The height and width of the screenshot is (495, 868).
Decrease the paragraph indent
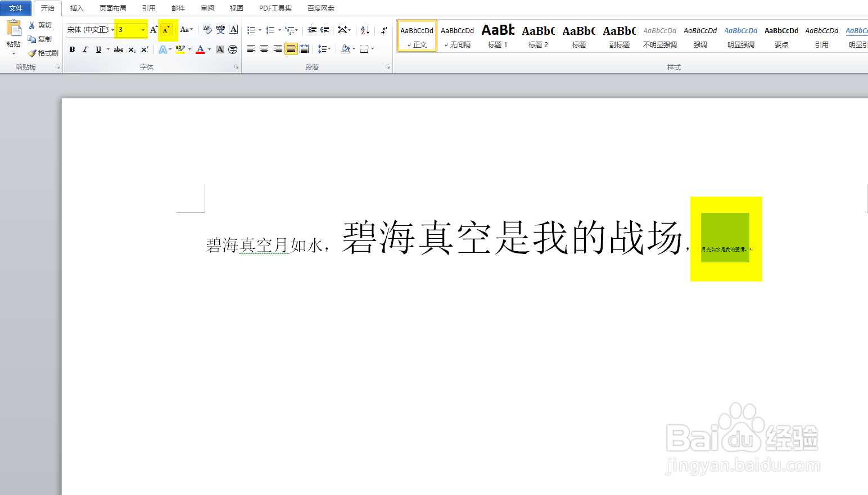tap(312, 30)
